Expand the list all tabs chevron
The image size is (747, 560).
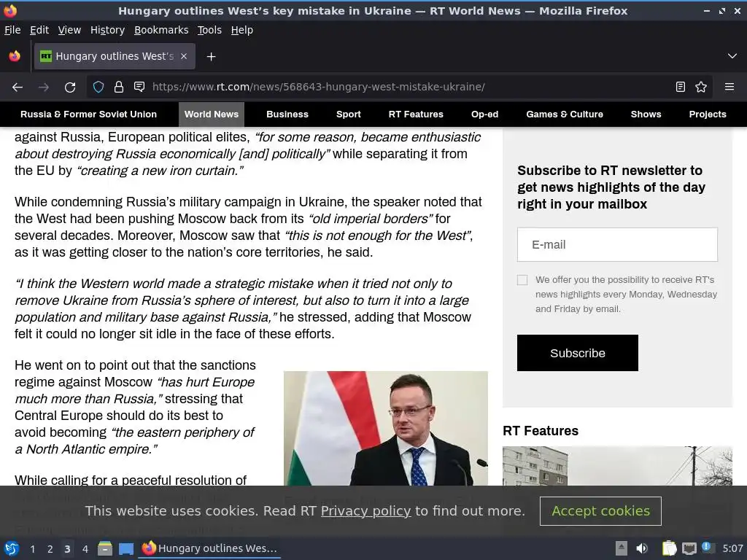732,56
